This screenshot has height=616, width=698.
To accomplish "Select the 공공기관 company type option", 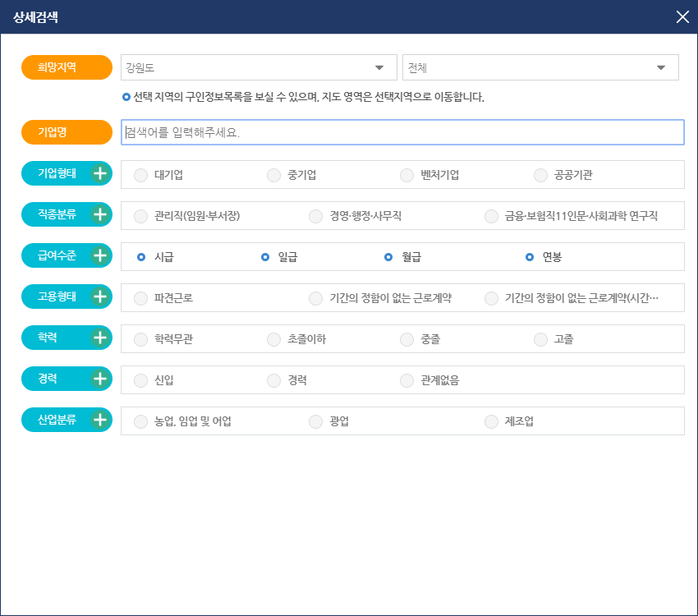I will (540, 174).
